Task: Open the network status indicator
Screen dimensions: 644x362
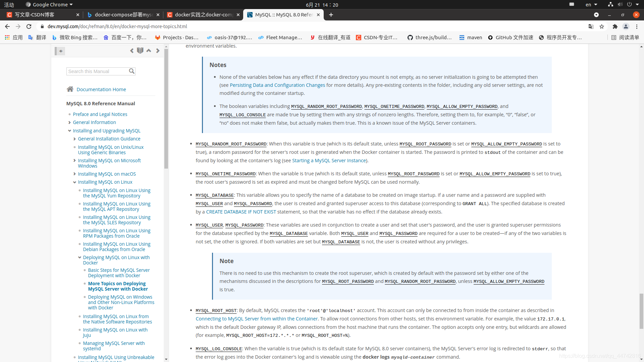Action: click(610, 5)
